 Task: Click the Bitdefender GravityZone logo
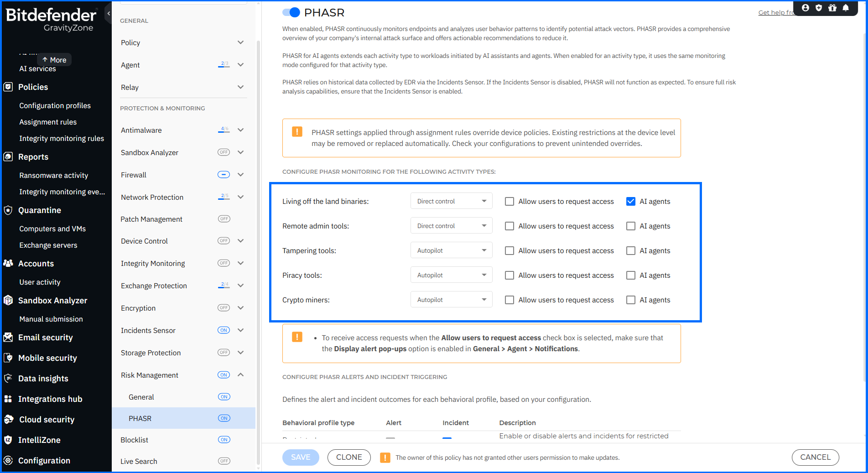pyautogui.click(x=51, y=20)
